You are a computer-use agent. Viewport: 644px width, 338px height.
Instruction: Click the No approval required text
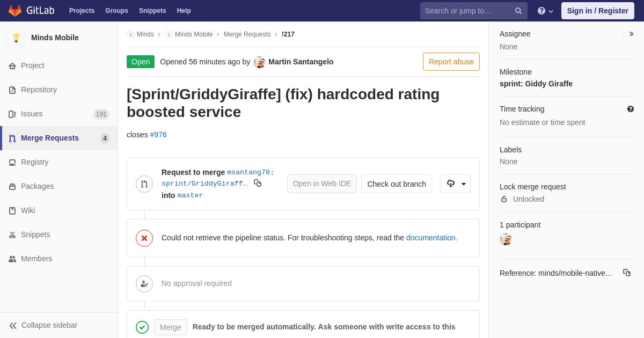point(196,283)
